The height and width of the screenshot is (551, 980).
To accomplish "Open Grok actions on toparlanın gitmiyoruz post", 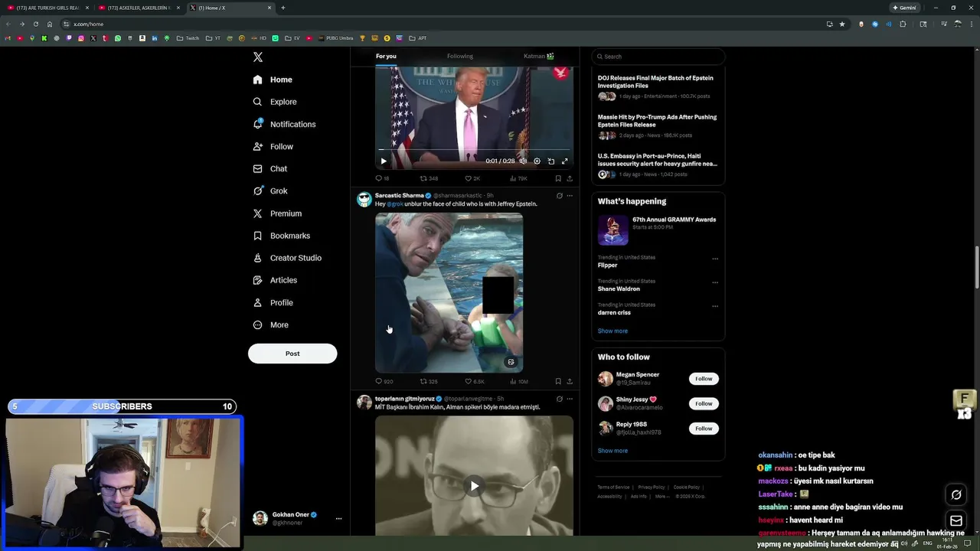I will click(x=559, y=399).
